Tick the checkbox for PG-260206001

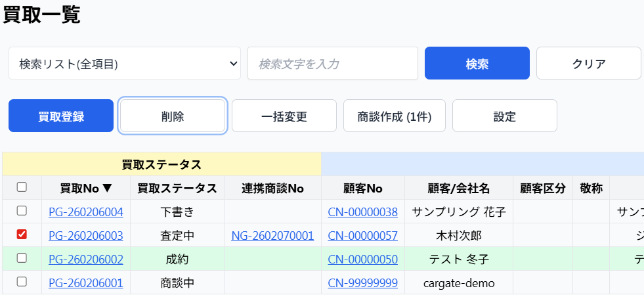tap(22, 282)
